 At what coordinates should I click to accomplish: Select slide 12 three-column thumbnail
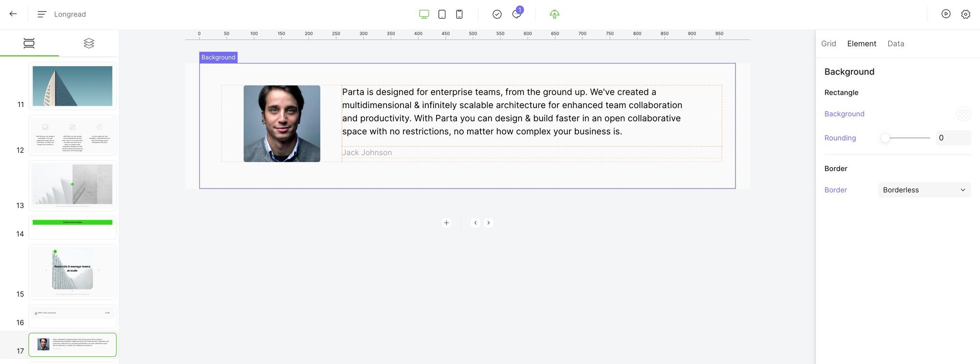pyautogui.click(x=72, y=135)
